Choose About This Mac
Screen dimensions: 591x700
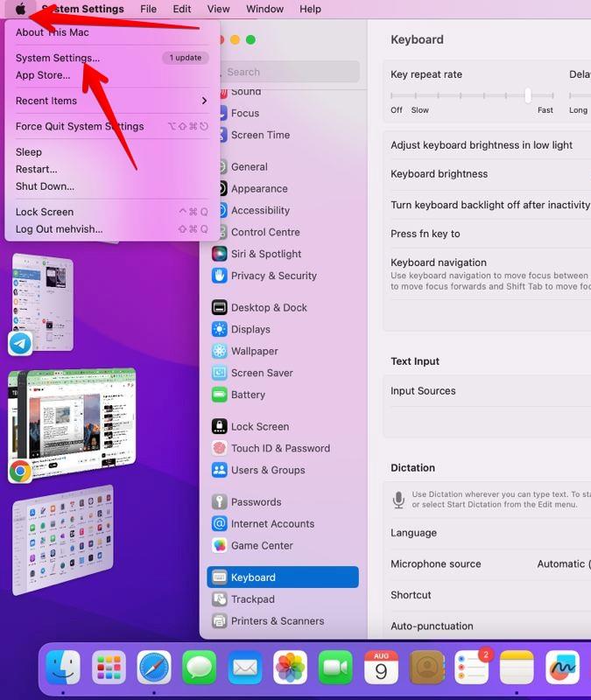(52, 32)
